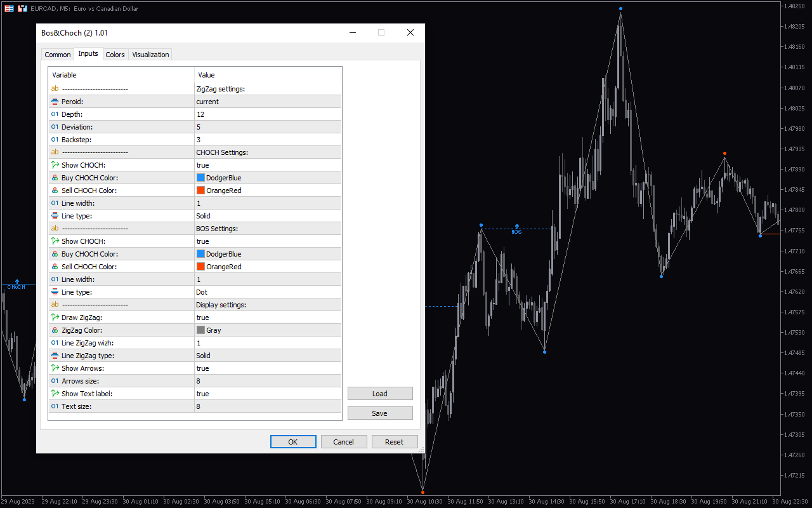812x508 pixels.
Task: Click the Peroid enum icon
Action: click(55, 102)
